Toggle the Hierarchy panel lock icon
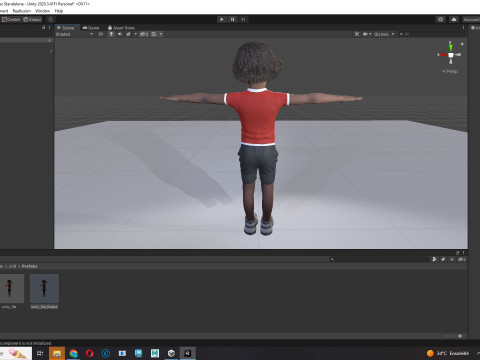Viewport: 480px width, 360px height. point(43,28)
